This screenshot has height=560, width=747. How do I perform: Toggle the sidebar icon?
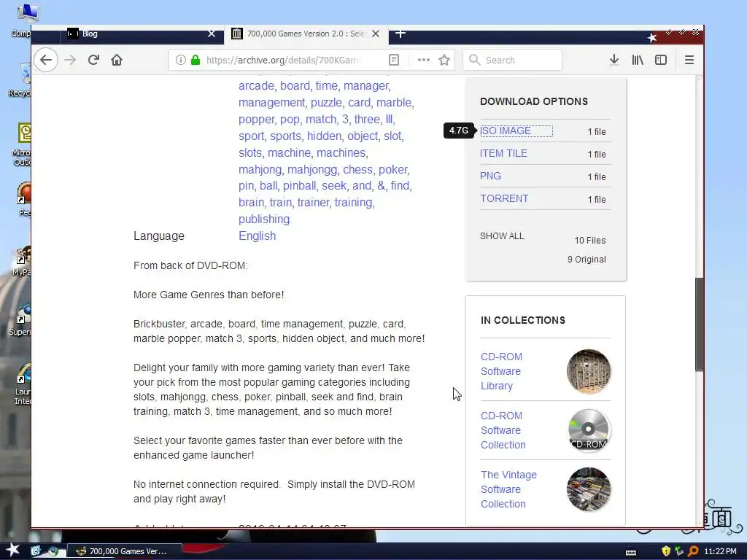pos(661,60)
